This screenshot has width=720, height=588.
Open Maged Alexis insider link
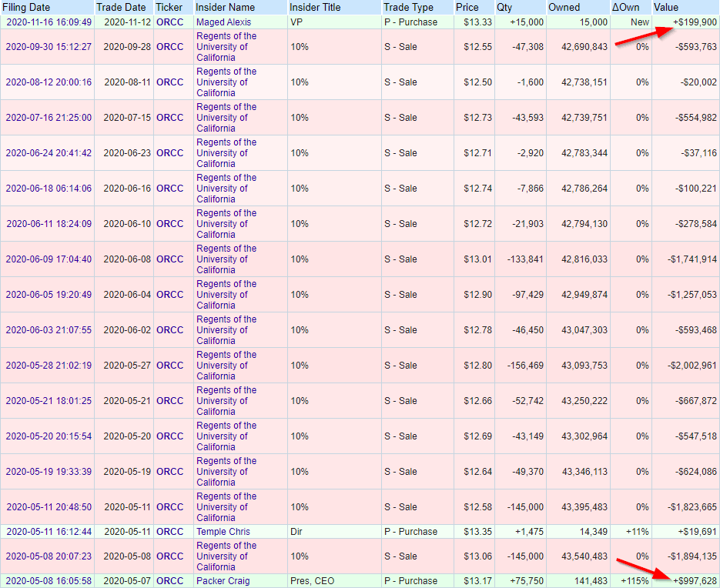click(x=223, y=22)
